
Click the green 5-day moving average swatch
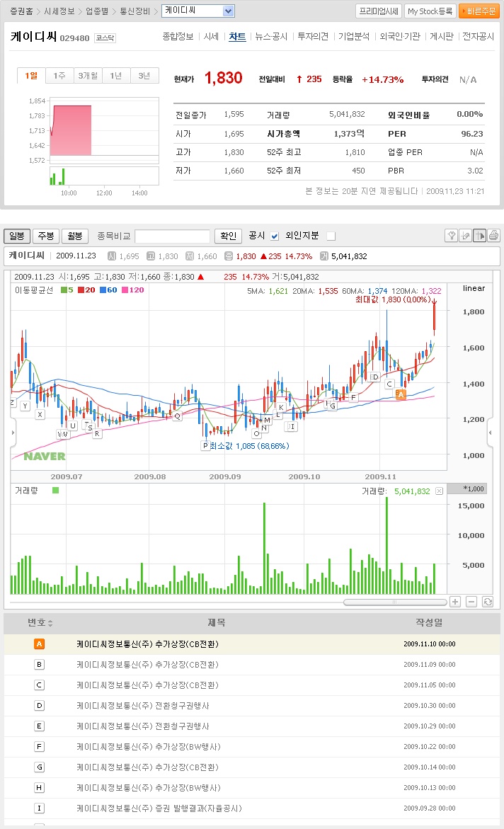64,290
